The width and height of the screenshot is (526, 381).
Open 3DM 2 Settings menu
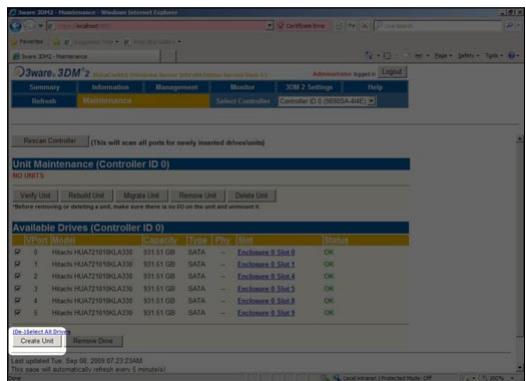tap(309, 87)
